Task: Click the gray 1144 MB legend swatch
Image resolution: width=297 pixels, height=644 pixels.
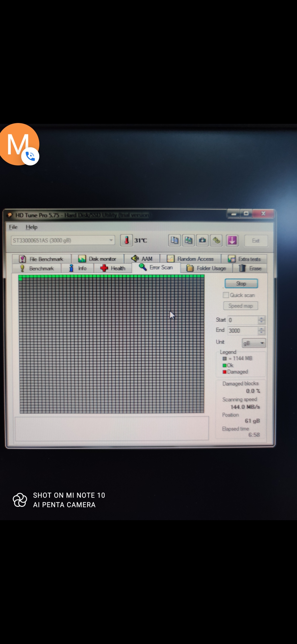Action: pos(225,359)
